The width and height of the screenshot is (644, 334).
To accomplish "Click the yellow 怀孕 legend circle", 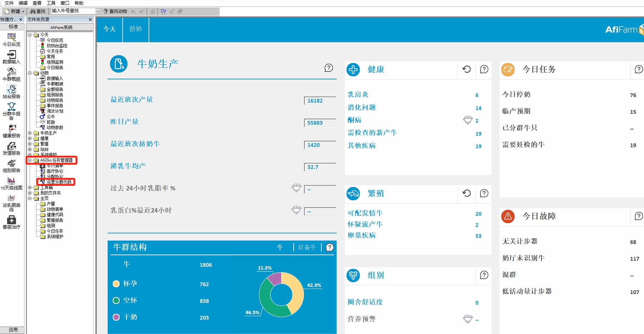I will tap(116, 284).
